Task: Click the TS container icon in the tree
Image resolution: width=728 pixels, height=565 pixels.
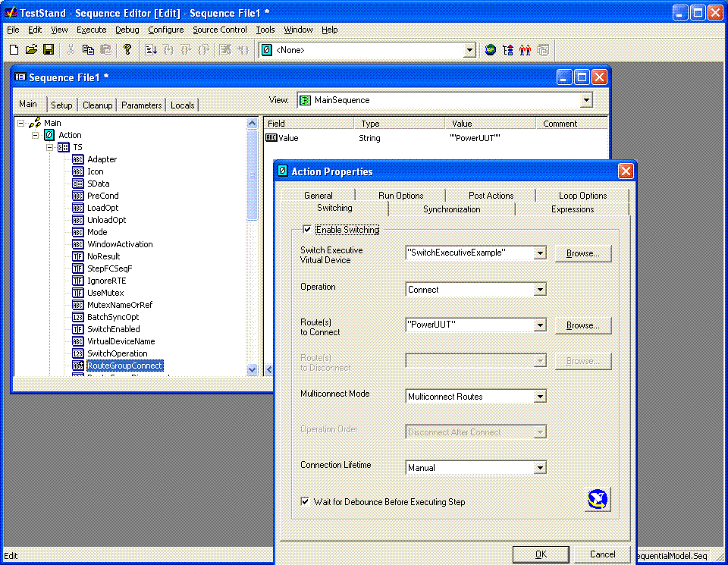Action: (x=64, y=147)
